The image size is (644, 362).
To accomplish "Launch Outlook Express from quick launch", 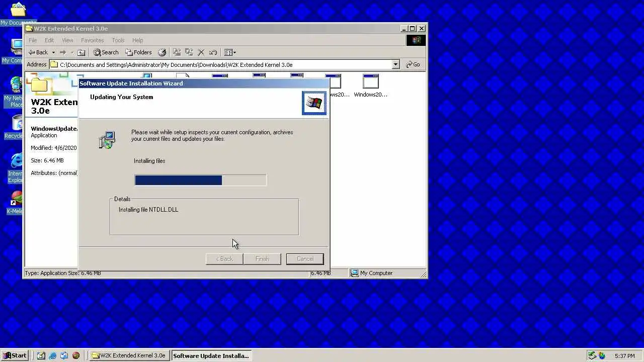I will [64, 355].
